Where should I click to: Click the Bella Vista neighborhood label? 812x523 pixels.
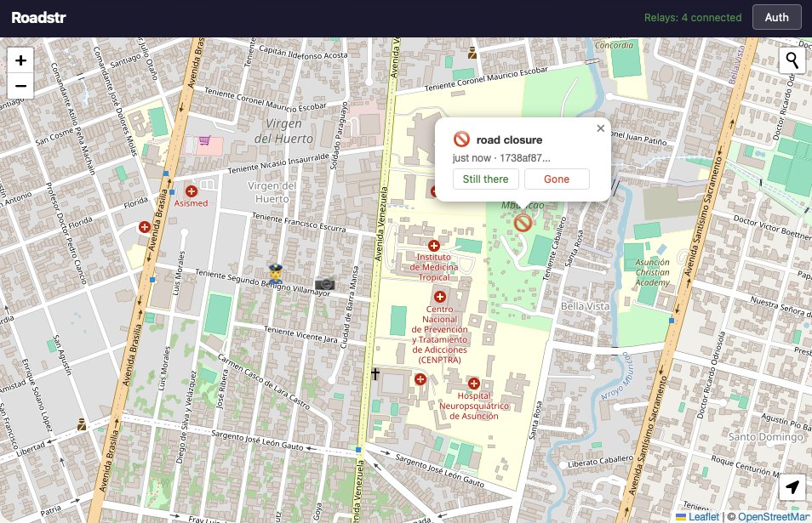[586, 306]
